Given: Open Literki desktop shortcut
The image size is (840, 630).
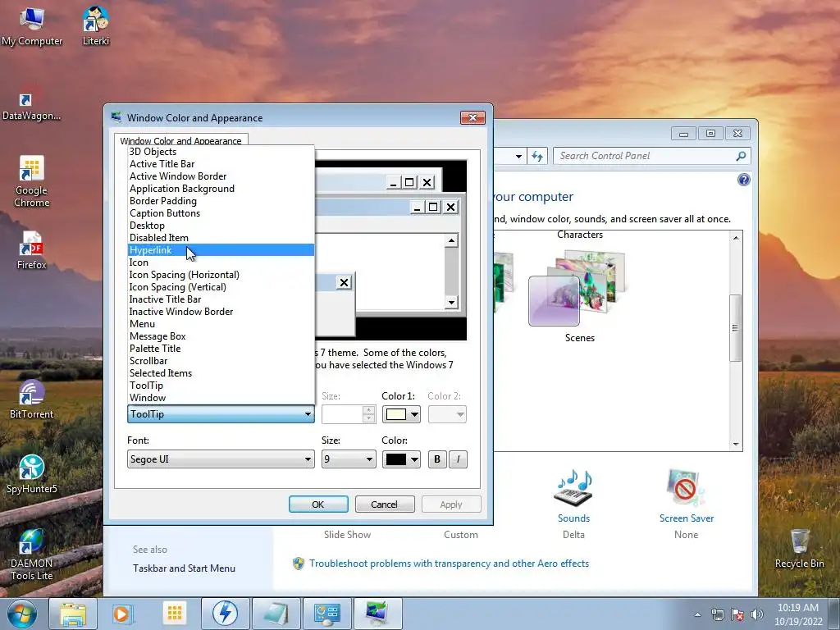Looking at the screenshot, I should click(96, 25).
